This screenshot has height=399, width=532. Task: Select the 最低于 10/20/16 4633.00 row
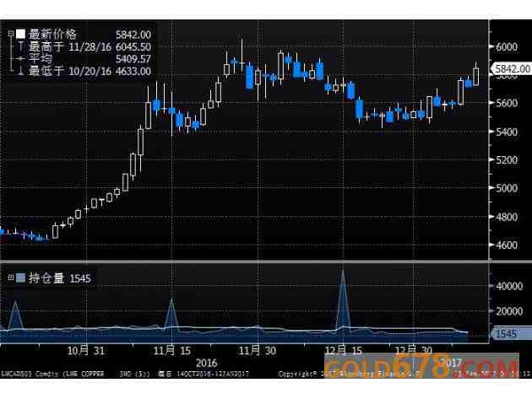(83, 71)
